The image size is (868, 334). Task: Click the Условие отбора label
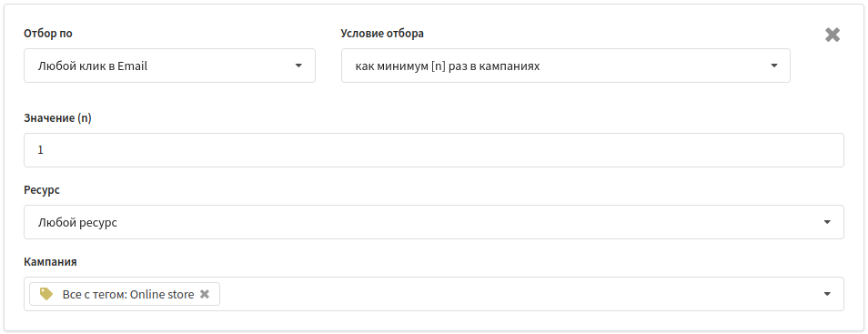pyautogui.click(x=382, y=34)
